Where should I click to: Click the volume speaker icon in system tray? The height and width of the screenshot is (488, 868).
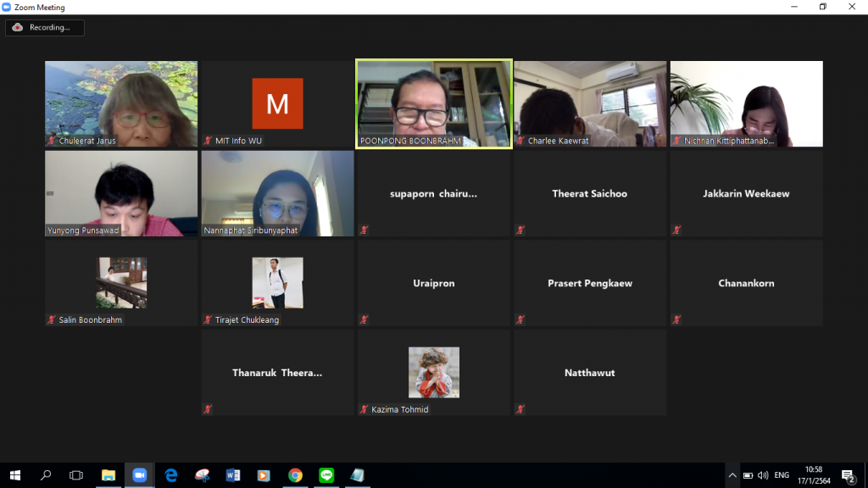762,475
